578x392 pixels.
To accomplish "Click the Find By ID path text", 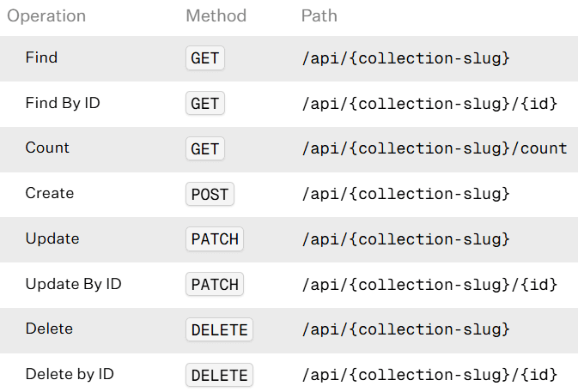I will click(429, 104).
